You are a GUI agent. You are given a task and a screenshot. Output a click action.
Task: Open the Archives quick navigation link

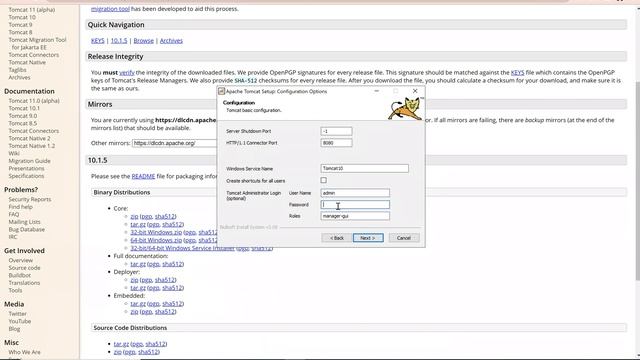coord(171,40)
